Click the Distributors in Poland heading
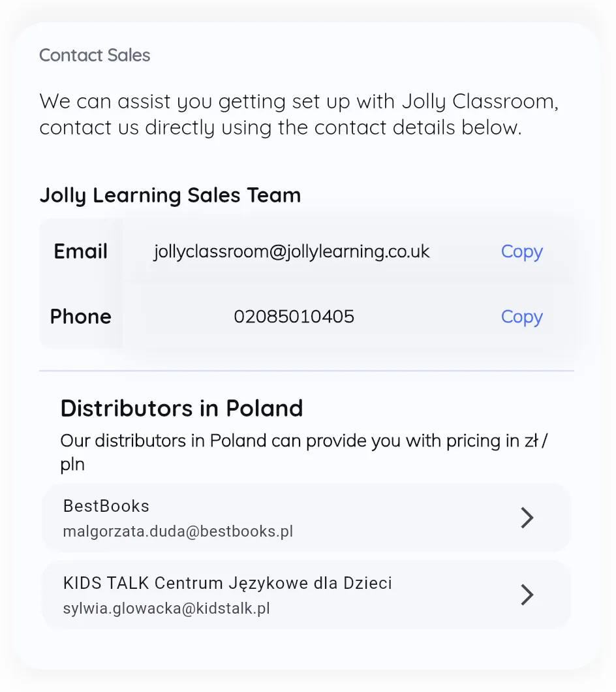The height and width of the screenshot is (692, 616). (x=181, y=409)
